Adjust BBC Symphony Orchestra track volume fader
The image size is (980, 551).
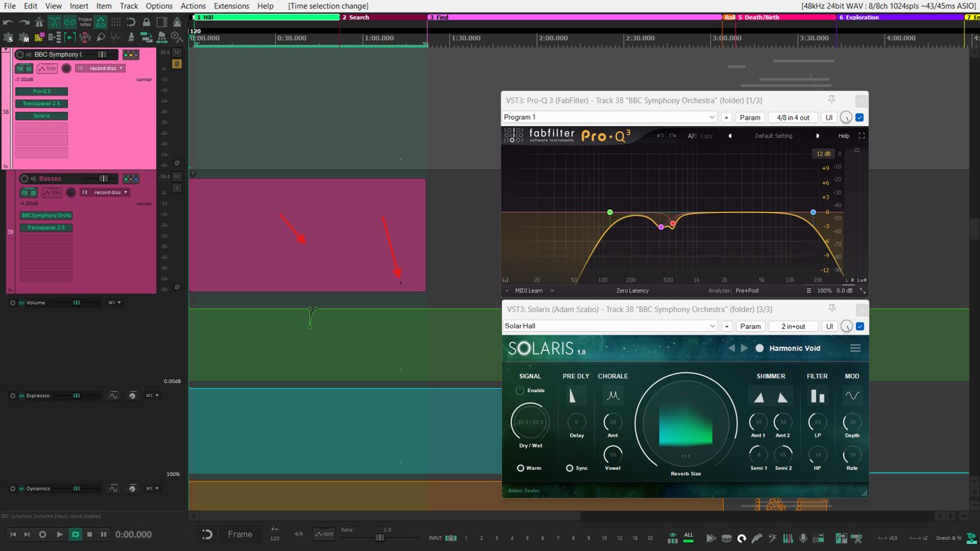pyautogui.click(x=102, y=55)
